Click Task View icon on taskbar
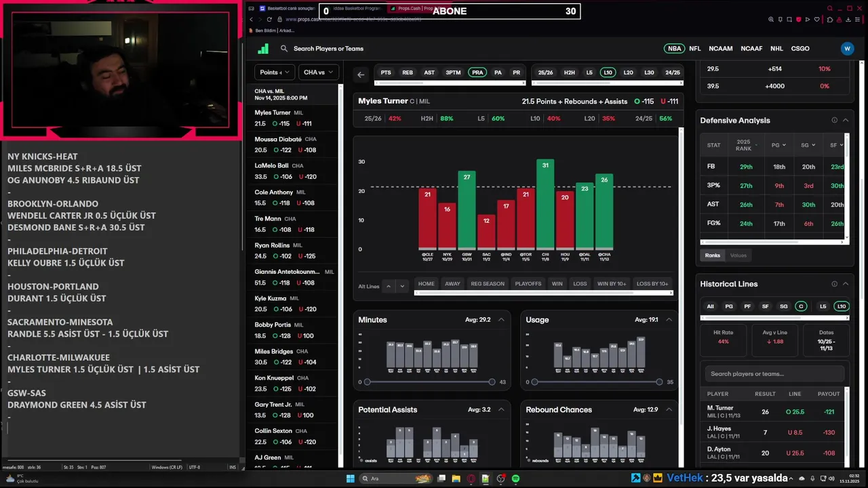Screen dimensions: 868x488 click(x=441, y=479)
